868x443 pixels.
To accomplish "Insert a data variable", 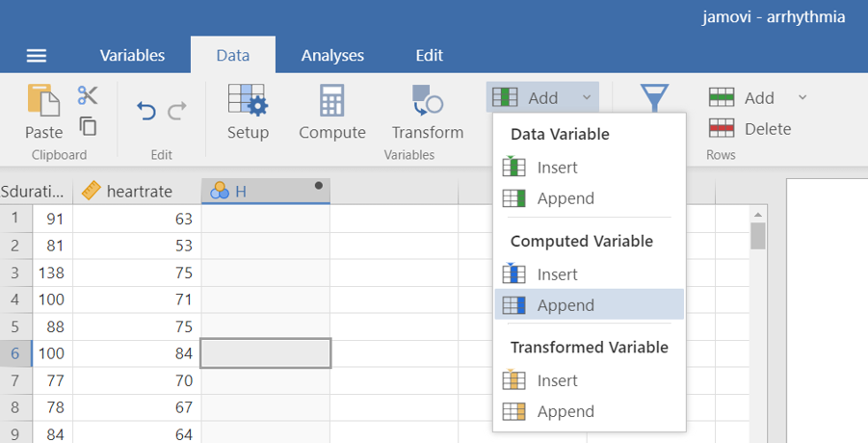I will point(557,168).
